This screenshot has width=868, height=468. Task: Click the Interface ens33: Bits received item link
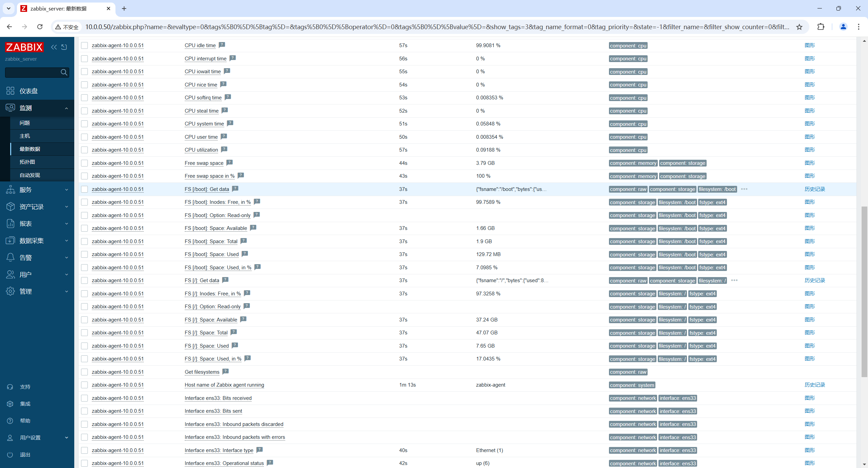coord(218,398)
